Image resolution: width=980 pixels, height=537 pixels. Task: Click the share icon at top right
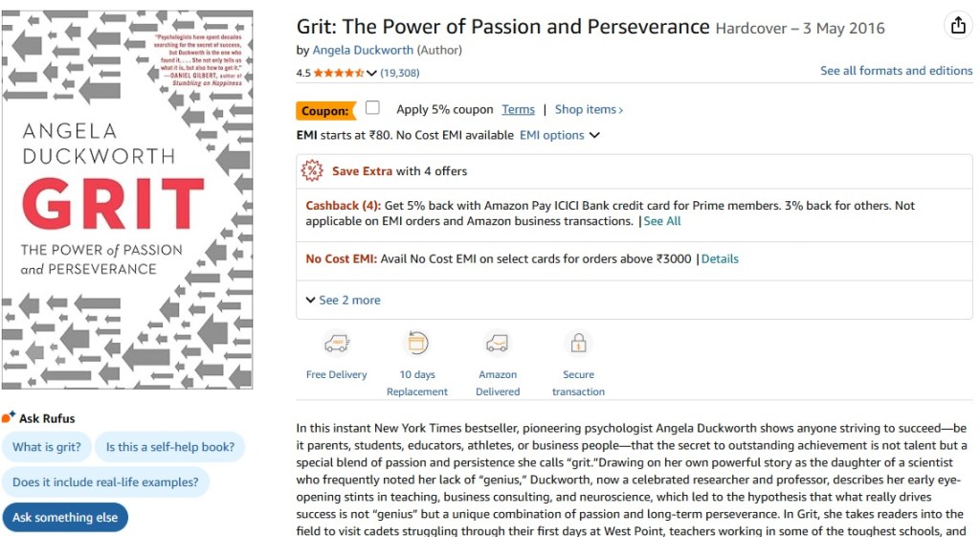(x=958, y=26)
